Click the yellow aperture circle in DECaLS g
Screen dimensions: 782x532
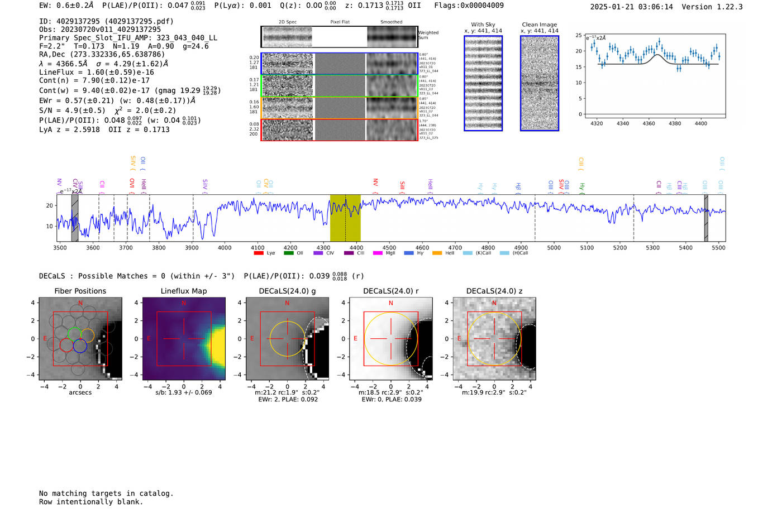pos(288,338)
